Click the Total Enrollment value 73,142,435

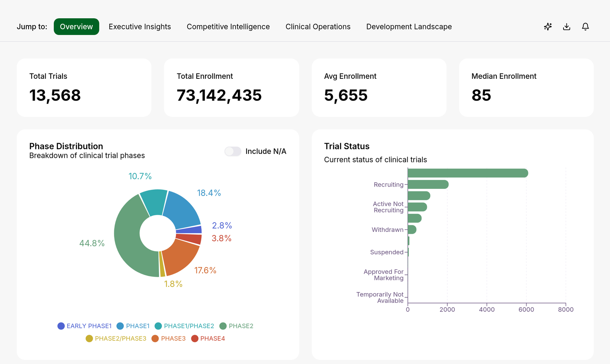click(219, 95)
